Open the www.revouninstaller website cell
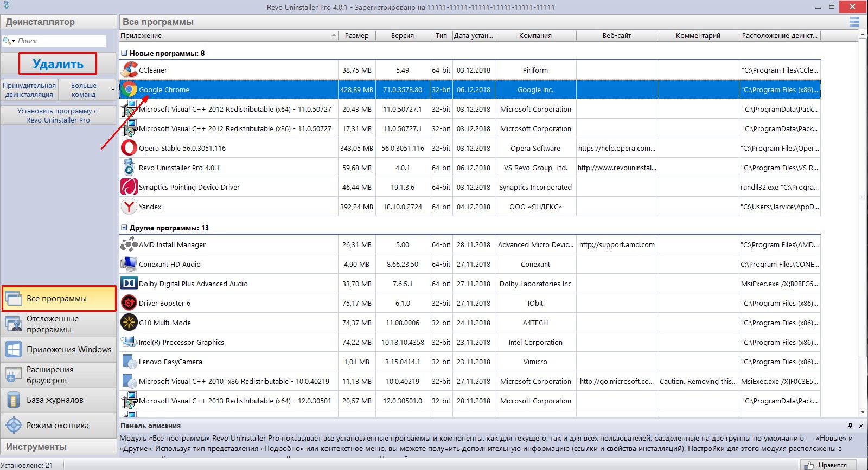The width and height of the screenshot is (868, 470). [x=617, y=168]
